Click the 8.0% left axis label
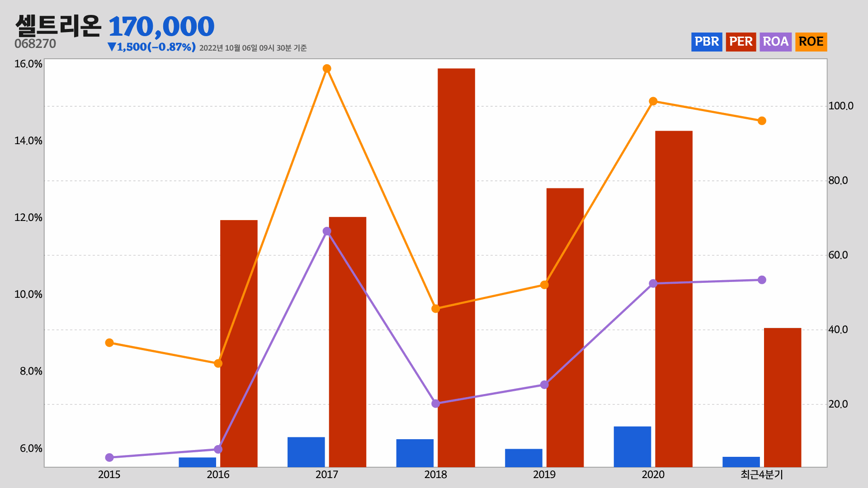Screen dimensions: 868x488 pyautogui.click(x=31, y=371)
